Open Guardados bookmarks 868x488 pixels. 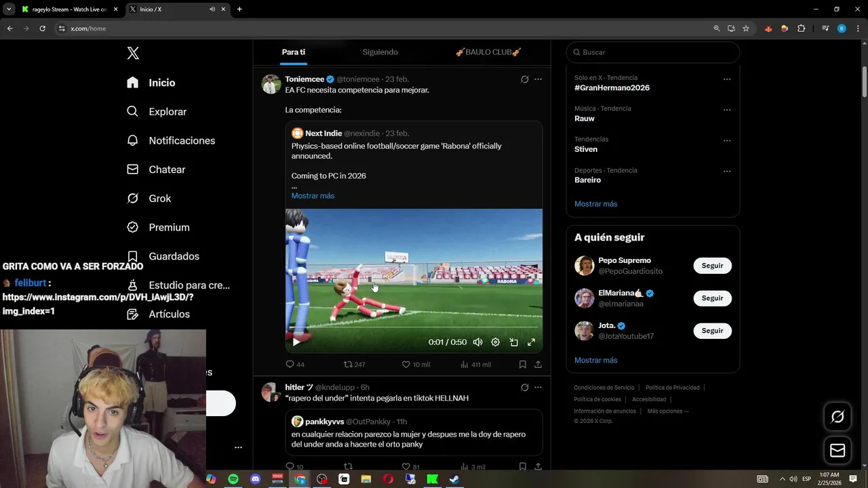point(163,256)
